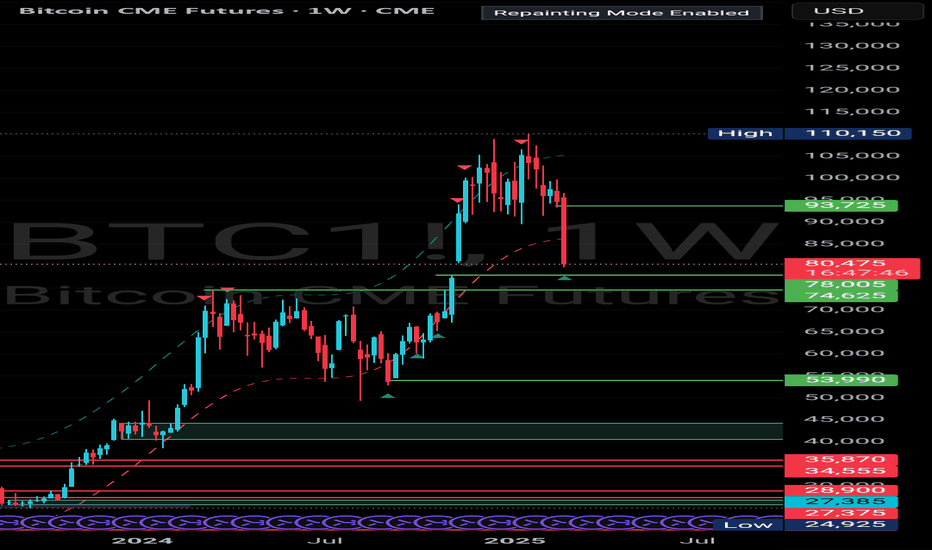
Task: Click the High tag on the chart
Action: [x=745, y=133]
